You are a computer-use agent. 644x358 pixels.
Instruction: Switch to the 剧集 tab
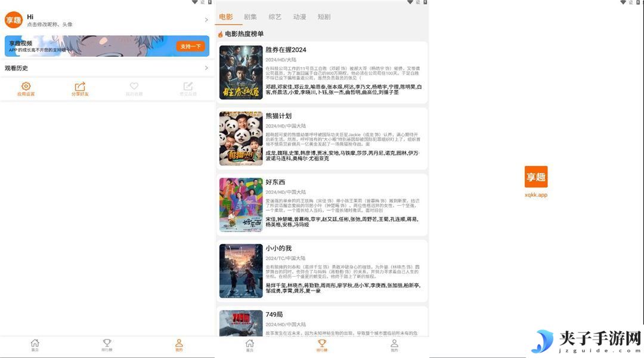click(x=250, y=17)
